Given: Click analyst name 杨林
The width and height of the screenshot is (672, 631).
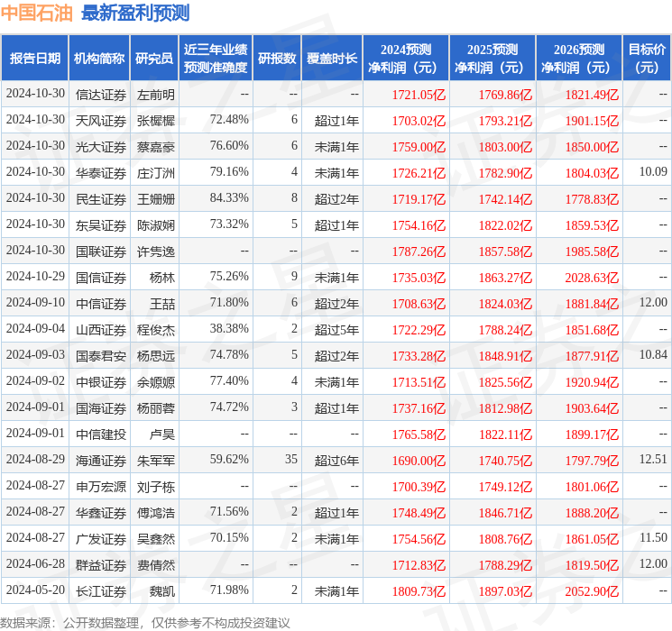Looking at the screenshot, I should 162,278.
